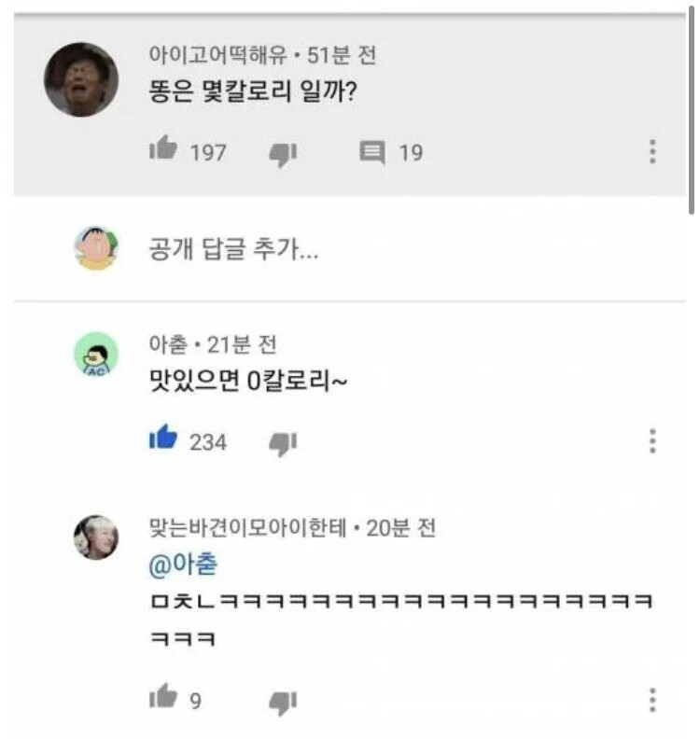700x739 pixels.
Task: Click the scrollbar on the right edge
Action: click(x=691, y=112)
